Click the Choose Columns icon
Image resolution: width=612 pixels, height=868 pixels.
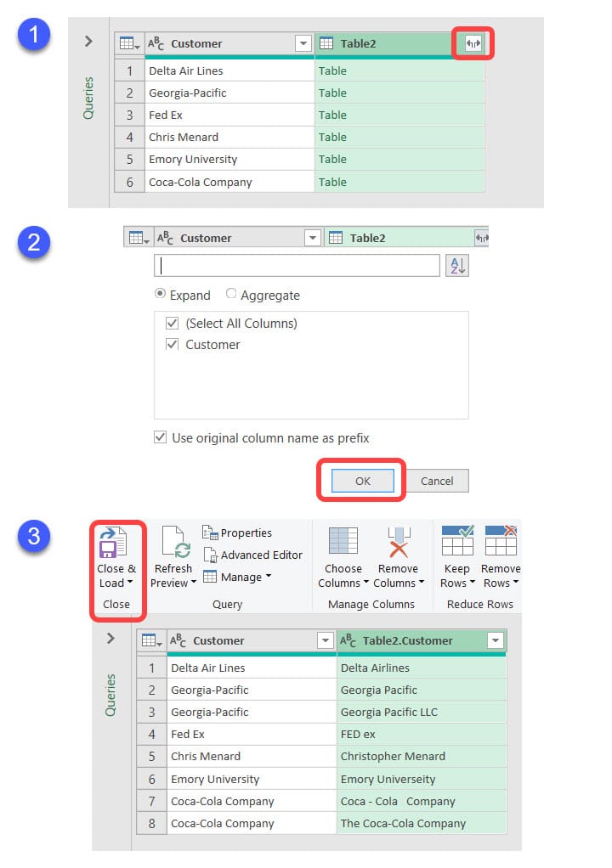tap(343, 543)
